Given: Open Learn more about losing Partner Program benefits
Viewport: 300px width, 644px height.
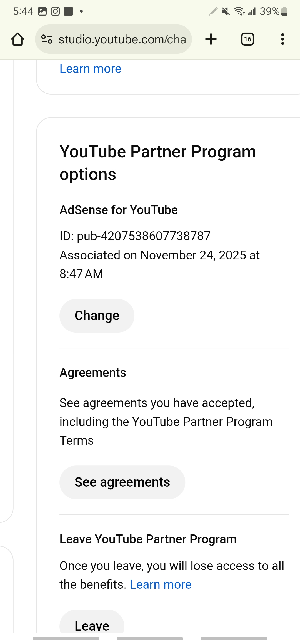Looking at the screenshot, I should point(161,584).
